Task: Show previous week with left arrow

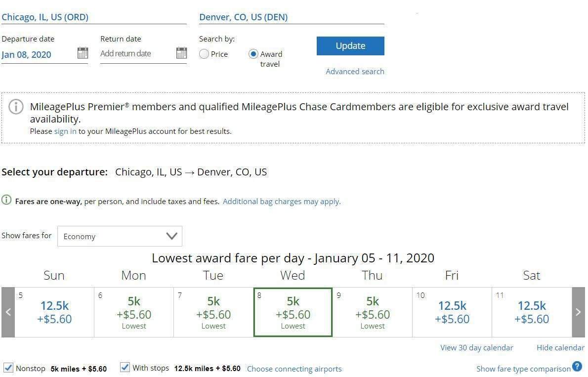Action: point(8,312)
